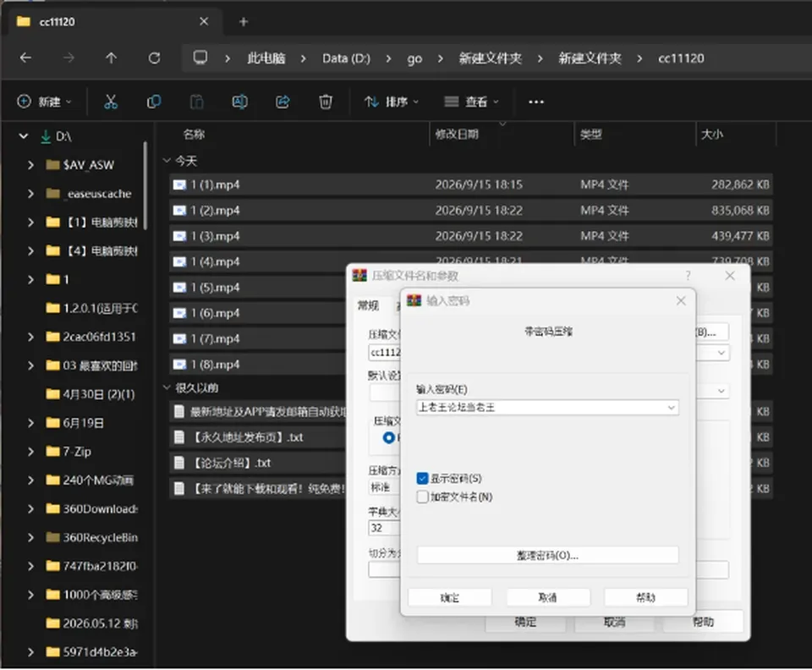Go up one folder with up arrow
The image size is (812, 670).
point(112,58)
